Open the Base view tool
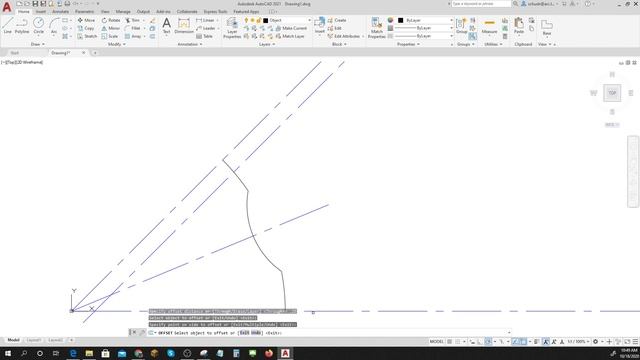This screenshot has width=640, height=360. 547,27
